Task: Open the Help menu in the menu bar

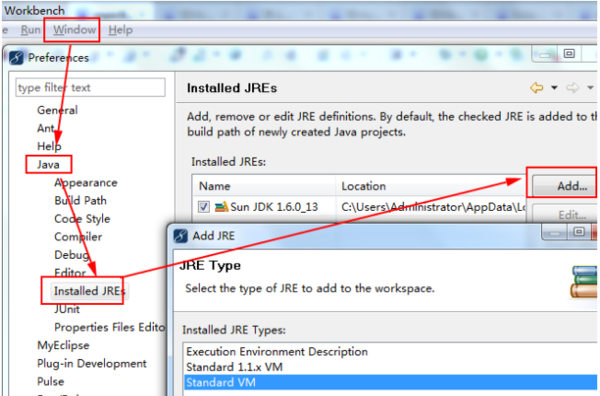Action: click(x=121, y=30)
